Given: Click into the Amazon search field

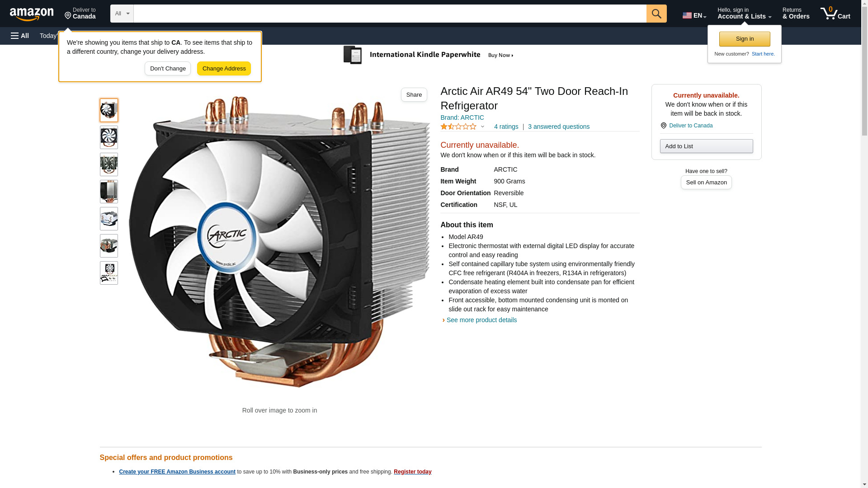Looking at the screenshot, I should pyautogui.click(x=390, y=14).
